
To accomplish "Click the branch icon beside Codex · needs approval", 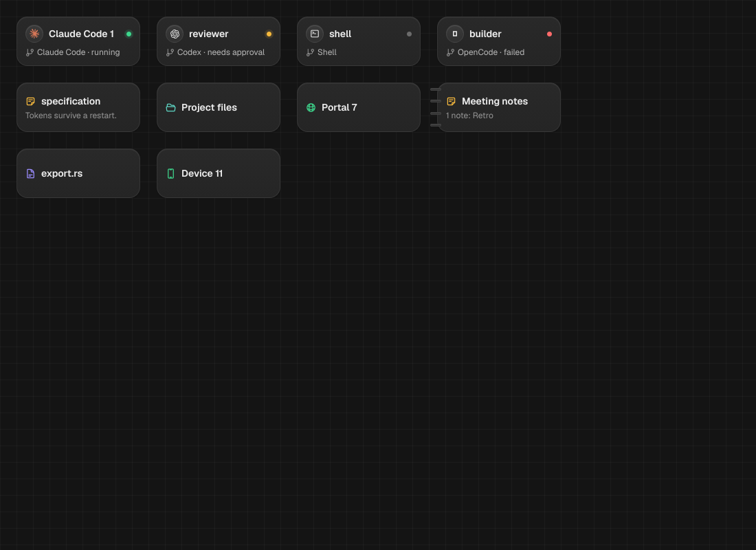I will (170, 52).
